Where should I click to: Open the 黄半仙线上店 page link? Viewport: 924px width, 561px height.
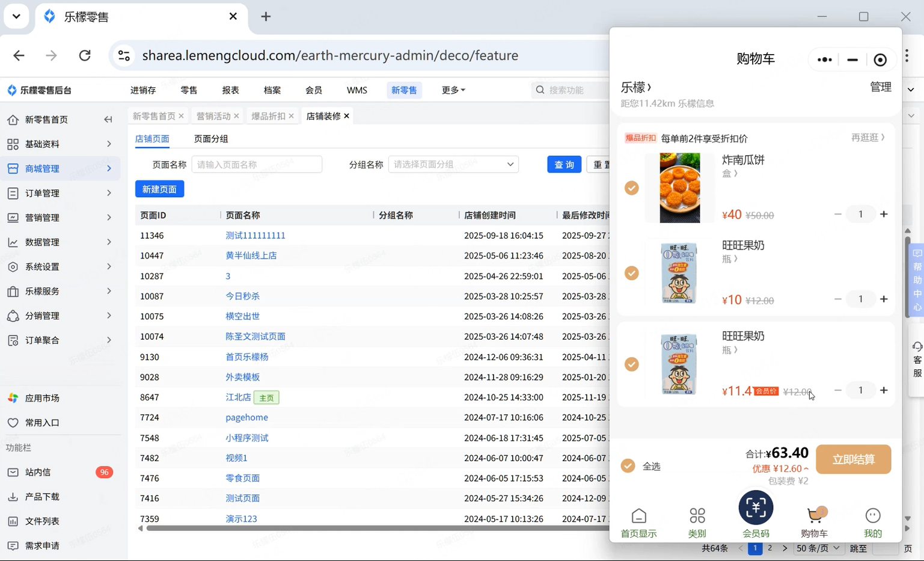pyautogui.click(x=251, y=256)
